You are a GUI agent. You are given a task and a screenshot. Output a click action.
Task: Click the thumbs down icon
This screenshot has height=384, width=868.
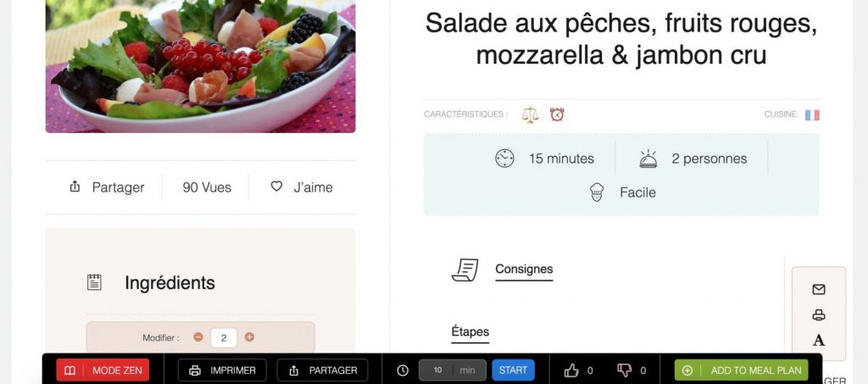[625, 370]
